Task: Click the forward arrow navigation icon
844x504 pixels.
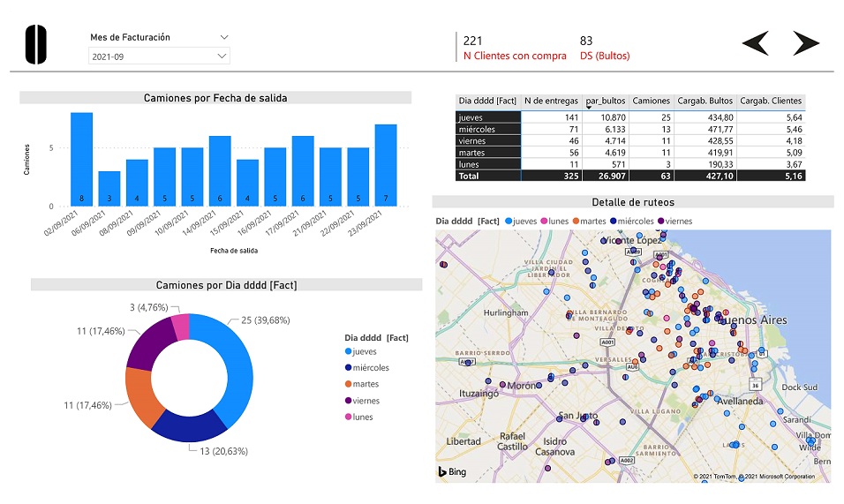Action: 806,43
